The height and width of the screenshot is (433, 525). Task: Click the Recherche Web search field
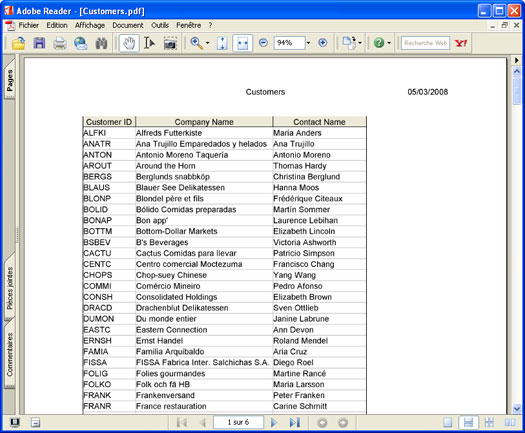tap(425, 43)
